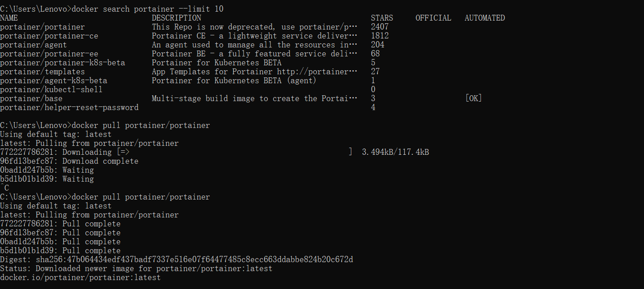This screenshot has height=289, width=644.
Task: Click the 2407 stars count
Action: coord(380,27)
